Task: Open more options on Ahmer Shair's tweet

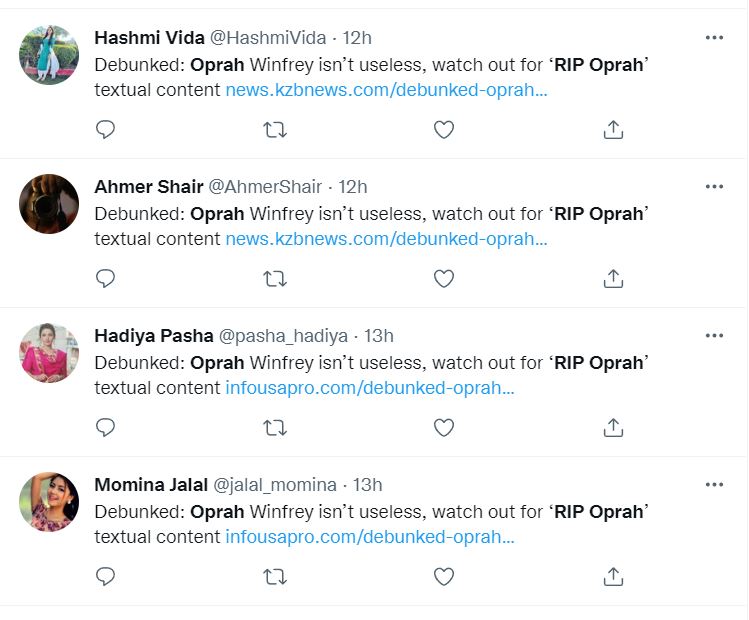Action: click(714, 187)
